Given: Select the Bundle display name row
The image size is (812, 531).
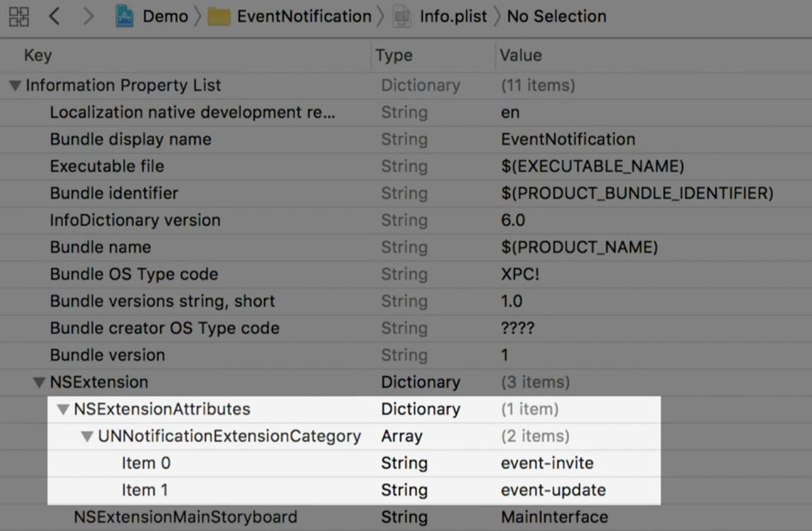Looking at the screenshot, I should pos(130,139).
